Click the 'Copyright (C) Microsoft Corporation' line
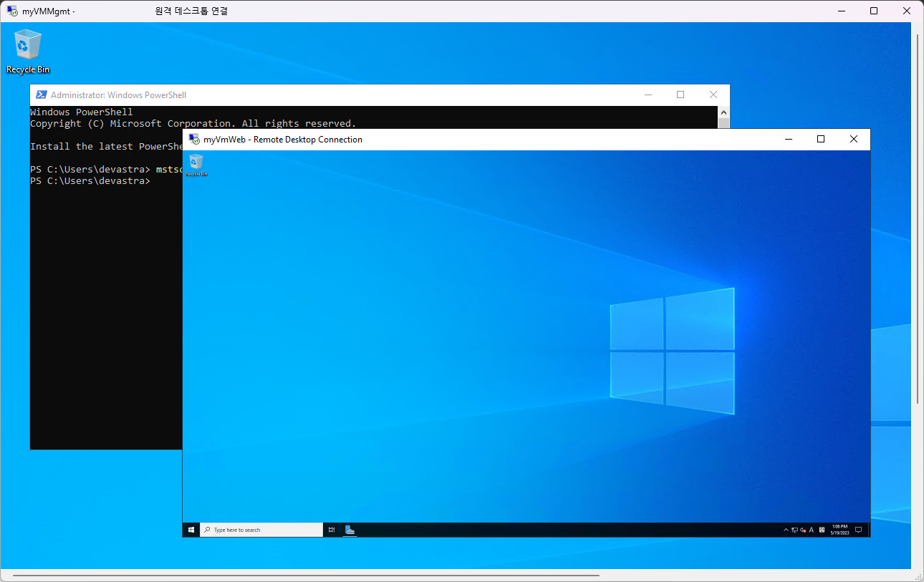 tap(193, 123)
